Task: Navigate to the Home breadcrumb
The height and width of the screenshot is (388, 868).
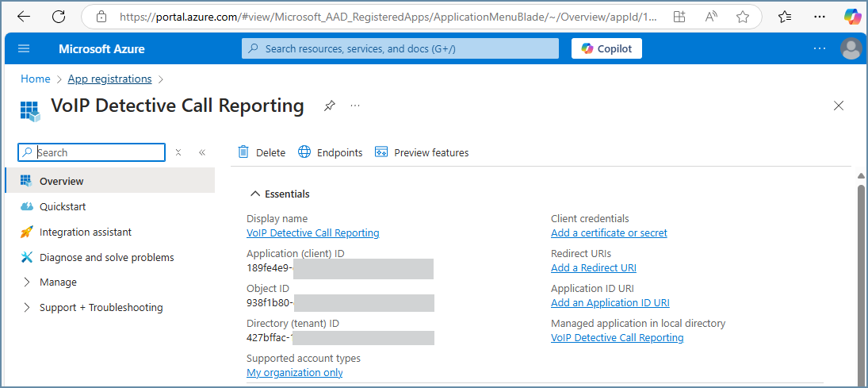Action: tap(36, 79)
